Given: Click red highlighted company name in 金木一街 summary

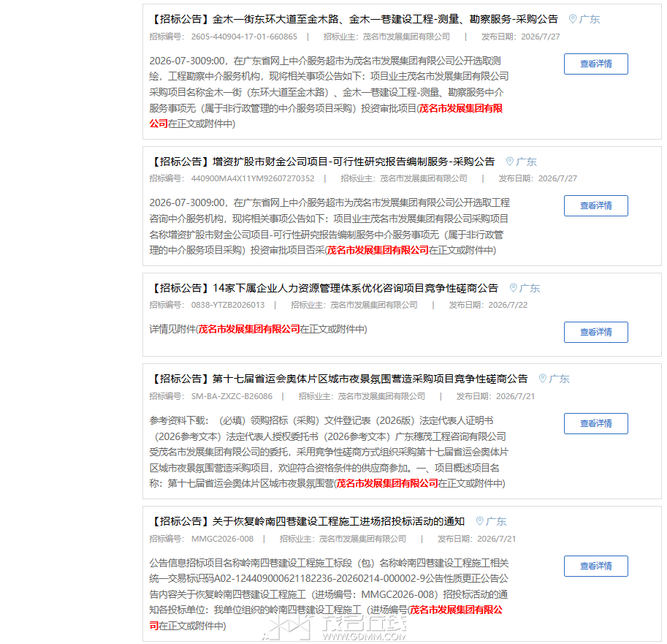Looking at the screenshot, I should [461, 108].
